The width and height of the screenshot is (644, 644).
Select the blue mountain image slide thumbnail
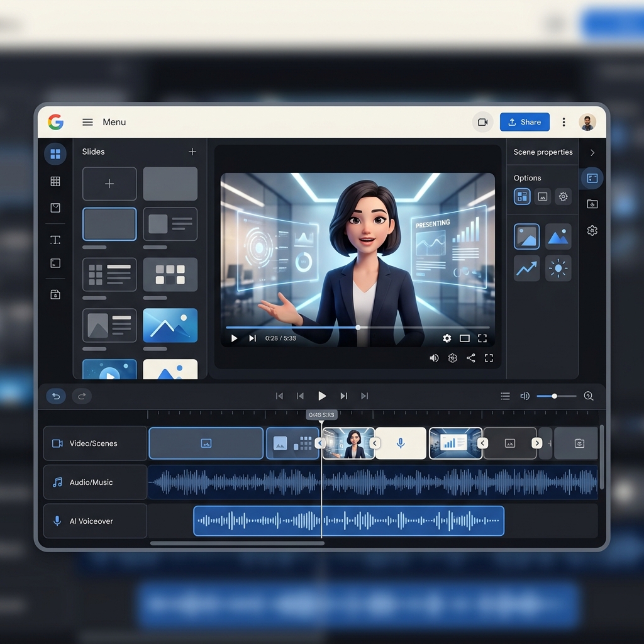pos(170,325)
